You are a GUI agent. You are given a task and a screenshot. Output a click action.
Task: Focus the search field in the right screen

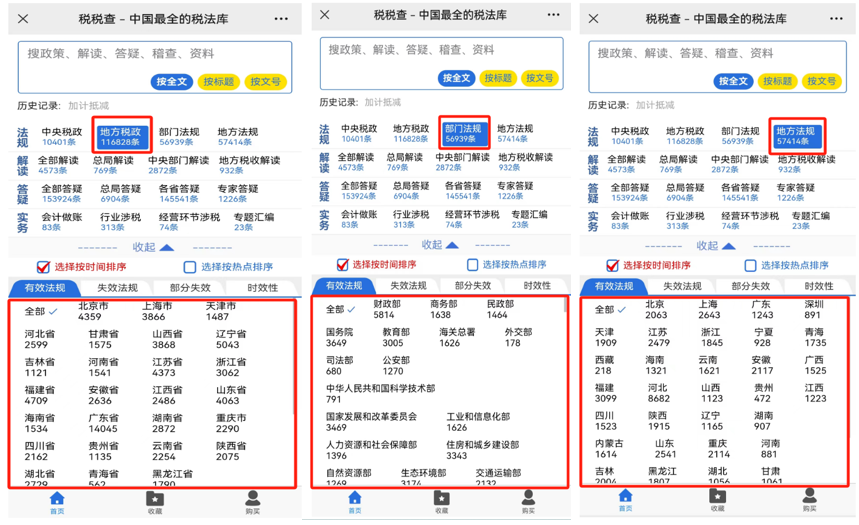tap(717, 66)
